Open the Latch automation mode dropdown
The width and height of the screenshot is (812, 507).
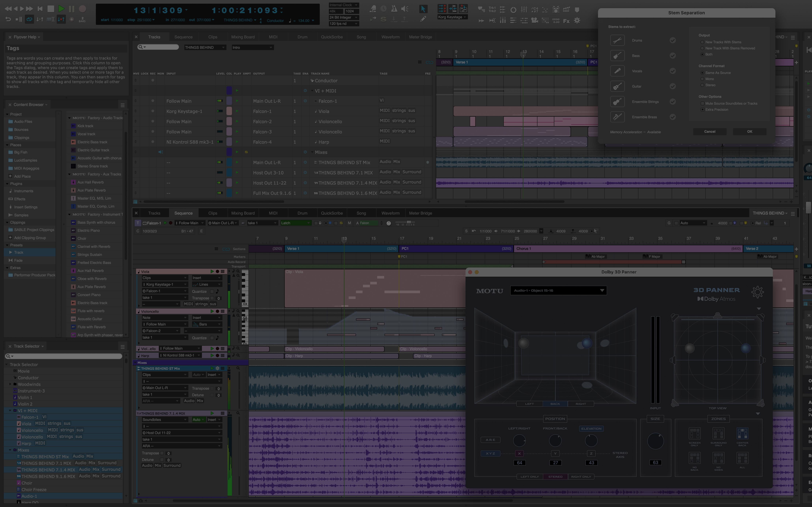(296, 223)
